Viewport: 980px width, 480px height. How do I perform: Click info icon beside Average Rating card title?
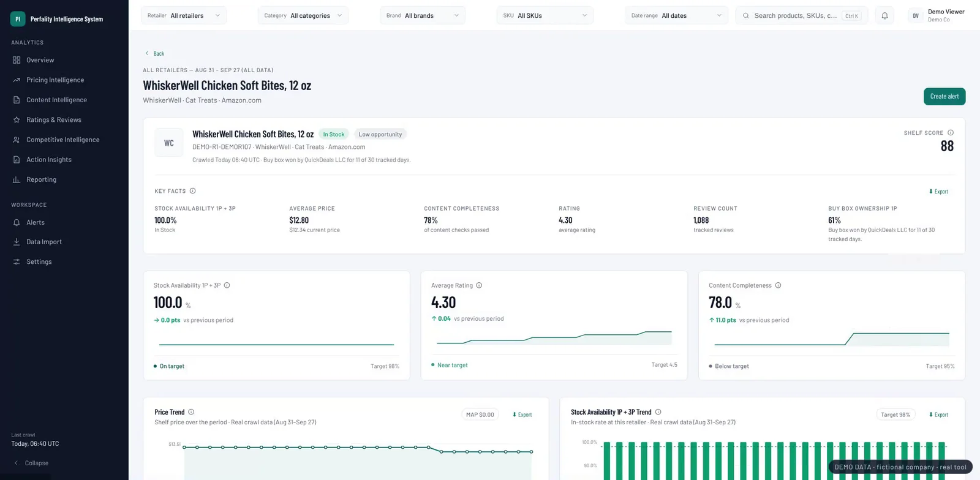click(x=479, y=285)
